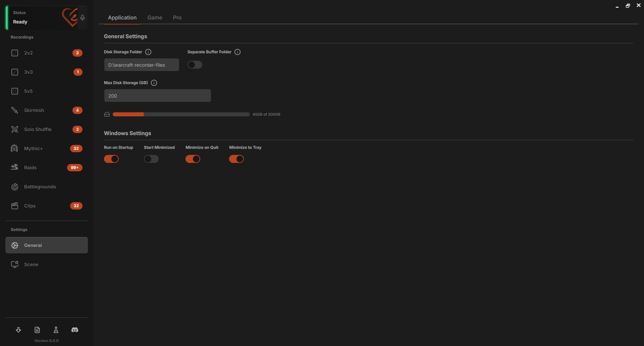Select the 5v5 recordings icon
This screenshot has width=644, height=346.
(x=15, y=91)
